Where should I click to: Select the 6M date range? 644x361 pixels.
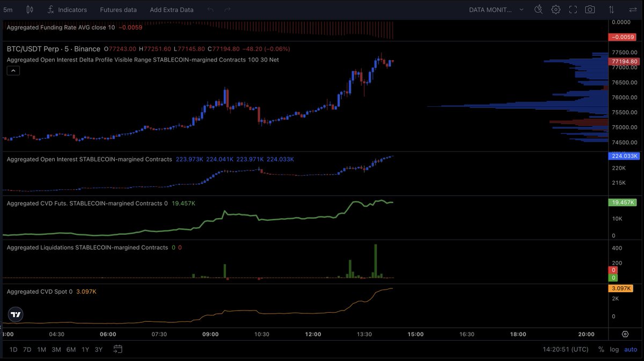click(70, 349)
